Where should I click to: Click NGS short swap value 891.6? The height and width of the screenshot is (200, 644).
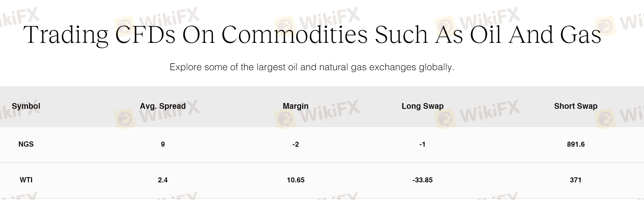[x=576, y=144]
